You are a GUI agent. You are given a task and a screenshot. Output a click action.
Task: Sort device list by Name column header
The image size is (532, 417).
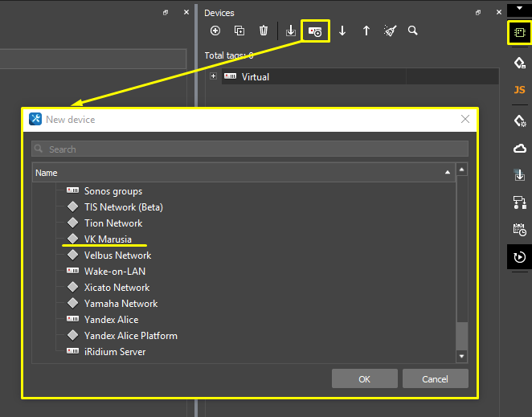[x=243, y=173]
